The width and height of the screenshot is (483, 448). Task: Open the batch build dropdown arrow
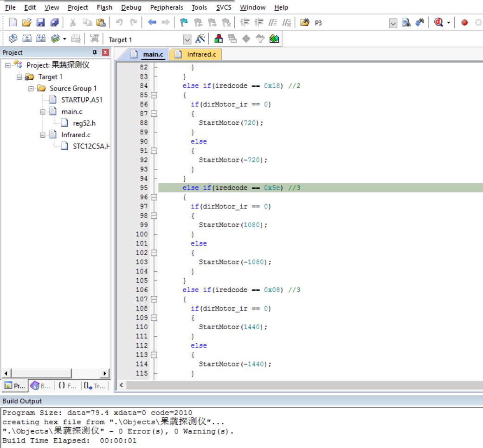[x=64, y=39]
